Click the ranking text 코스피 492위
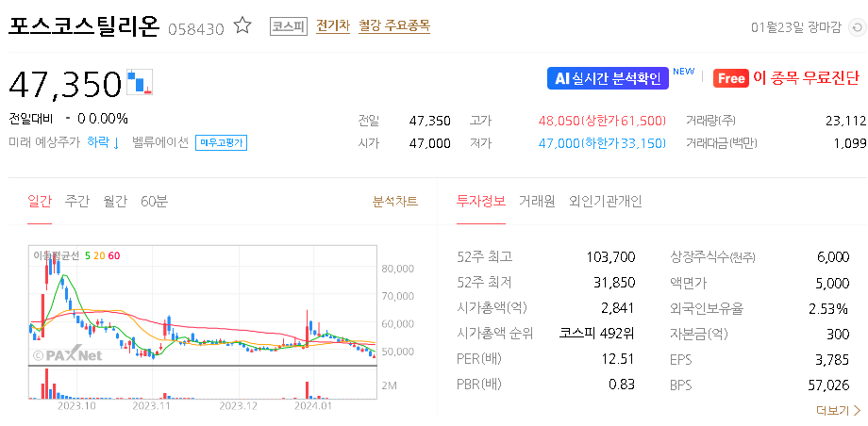The height and width of the screenshot is (426, 868). pos(596,334)
